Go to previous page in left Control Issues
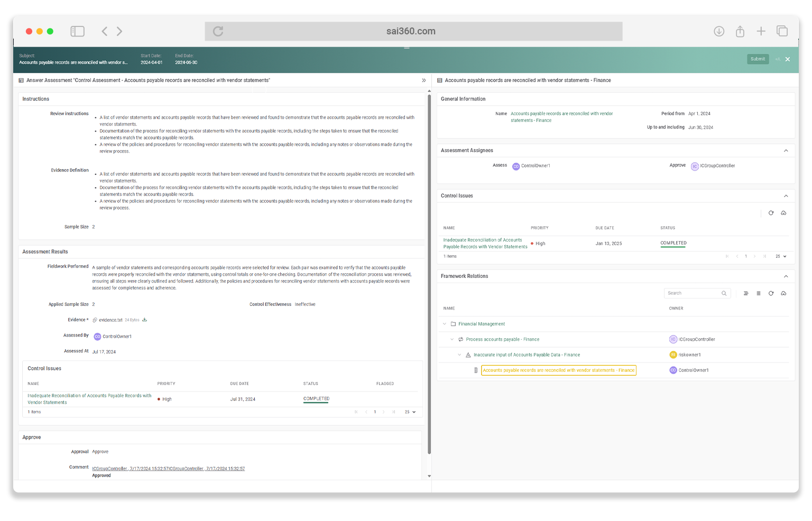The image size is (812, 521). (366, 412)
